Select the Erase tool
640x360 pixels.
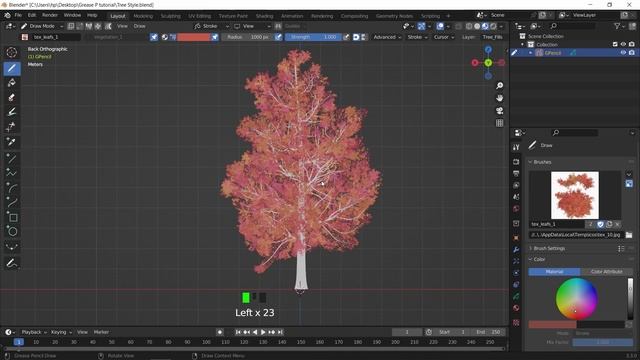point(12,98)
